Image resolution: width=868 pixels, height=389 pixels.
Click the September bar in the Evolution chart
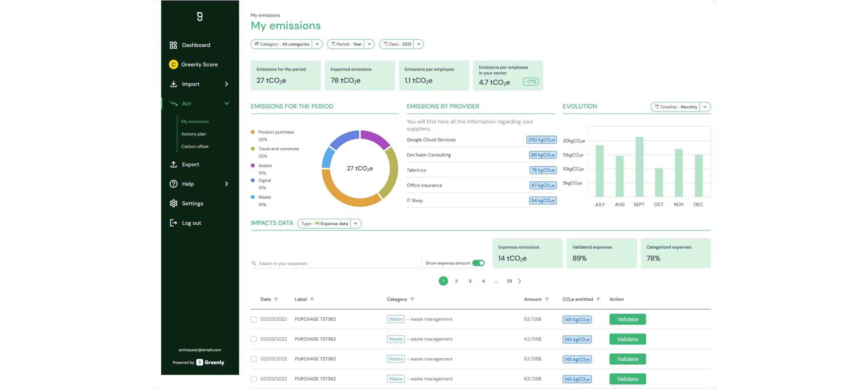pos(639,167)
